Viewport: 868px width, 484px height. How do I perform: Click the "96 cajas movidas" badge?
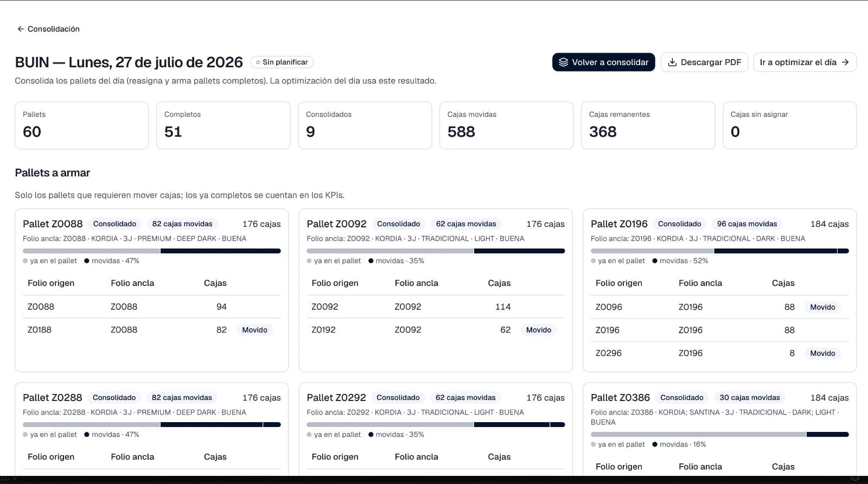747,224
